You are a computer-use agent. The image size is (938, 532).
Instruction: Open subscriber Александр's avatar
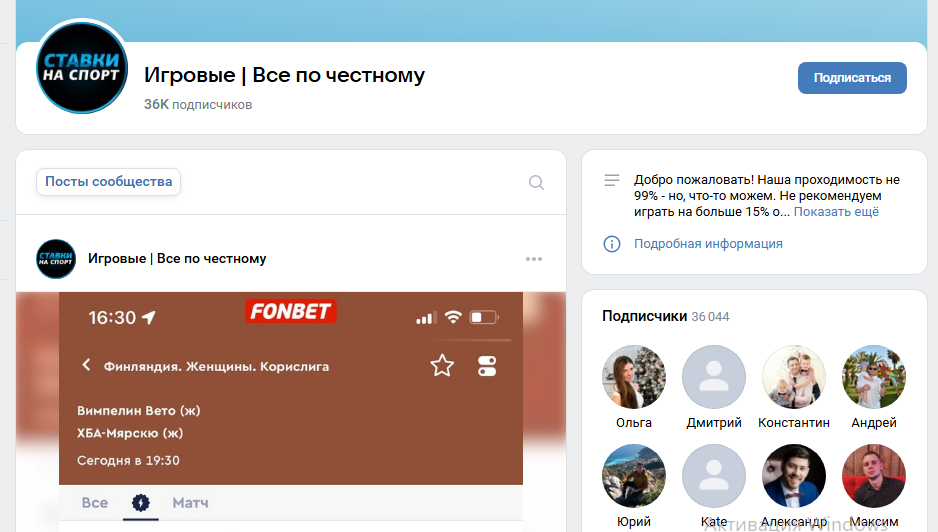[794, 476]
